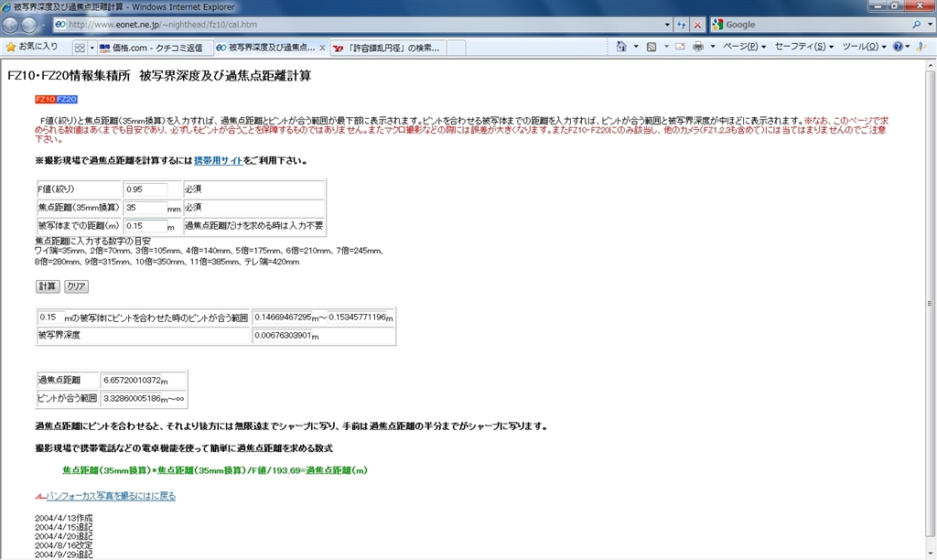Screen dimensions: 937x560
Task: Select the 過焦点距離 value 6.65720010372
Action: point(132,380)
